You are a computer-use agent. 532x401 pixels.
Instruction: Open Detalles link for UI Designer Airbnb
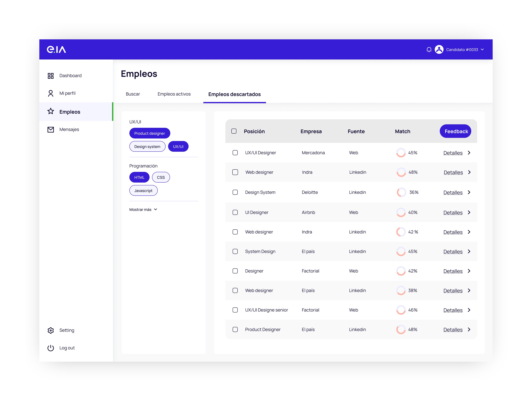point(453,212)
